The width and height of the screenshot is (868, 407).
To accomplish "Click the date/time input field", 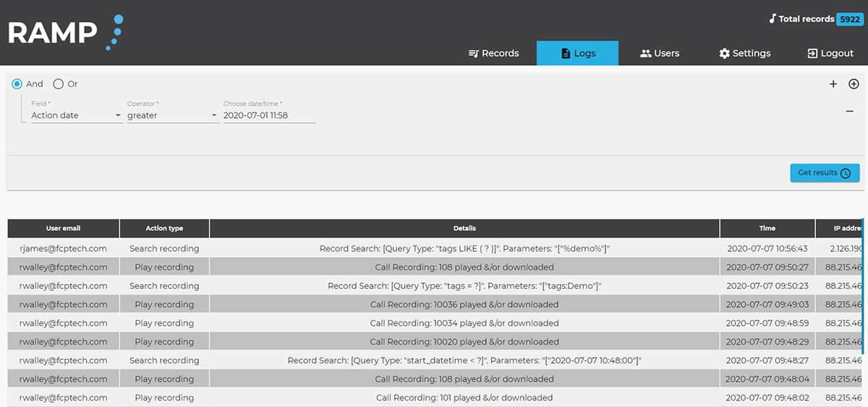I will pos(269,115).
